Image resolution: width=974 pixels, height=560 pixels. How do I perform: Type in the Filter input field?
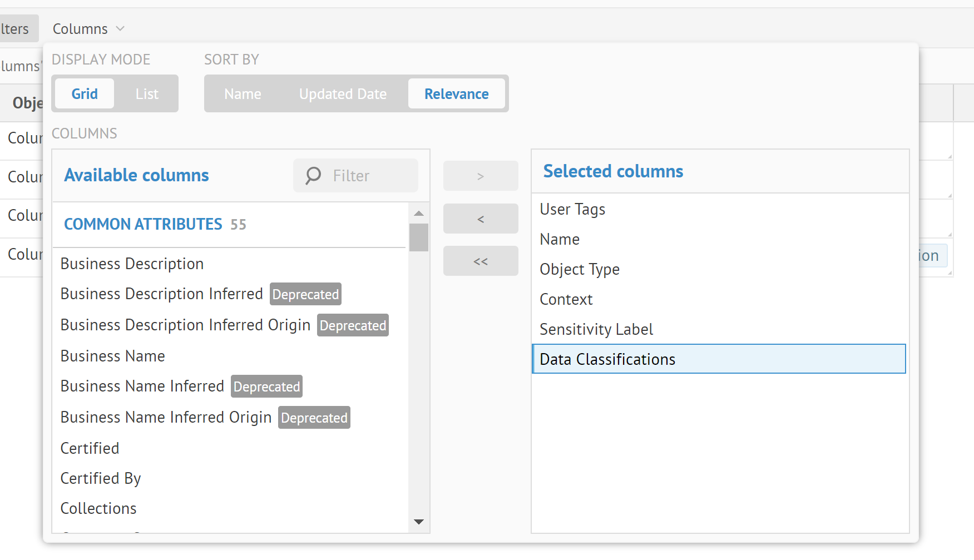pyautogui.click(x=370, y=176)
